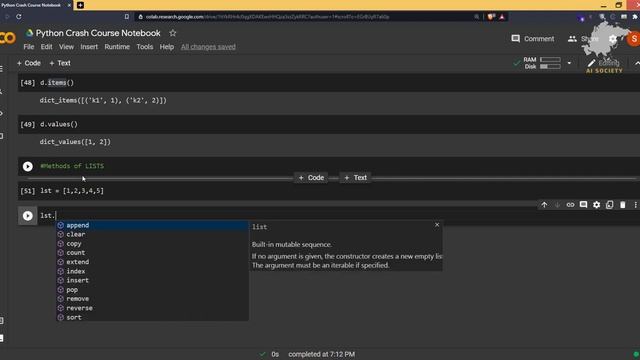Open the Insert menu
640x360 pixels.
pyautogui.click(x=89, y=47)
